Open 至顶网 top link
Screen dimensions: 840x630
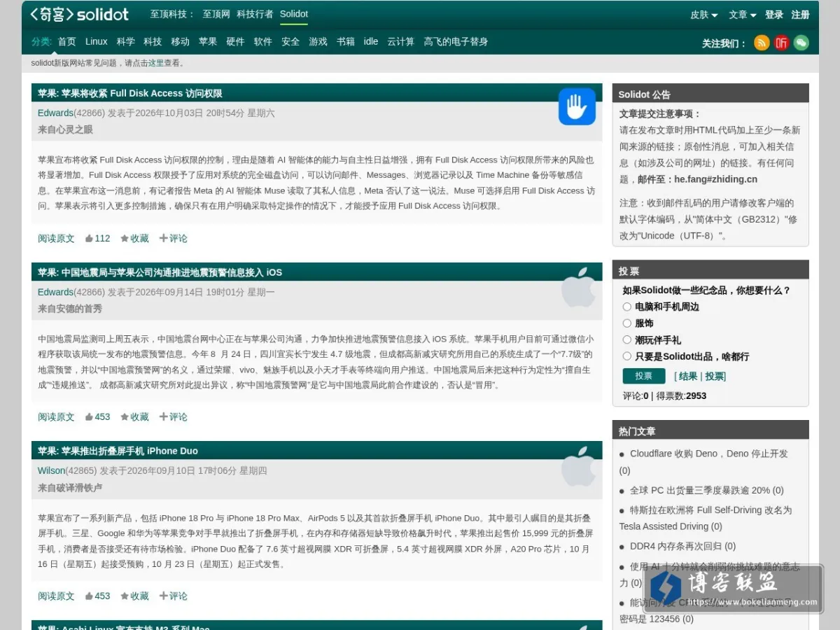216,14
